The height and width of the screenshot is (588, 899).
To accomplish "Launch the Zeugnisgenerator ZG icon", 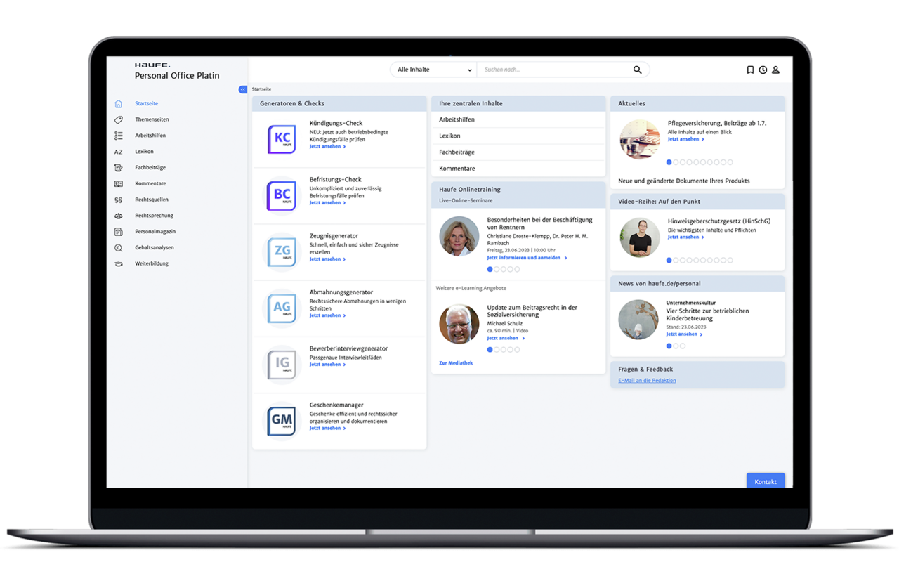I will [x=282, y=251].
